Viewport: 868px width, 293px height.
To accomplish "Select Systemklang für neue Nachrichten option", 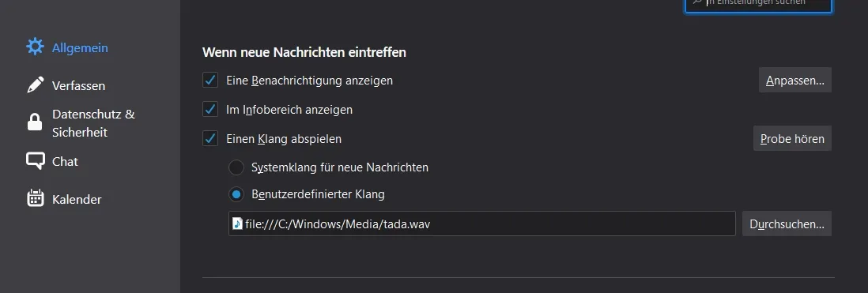I will (236, 167).
